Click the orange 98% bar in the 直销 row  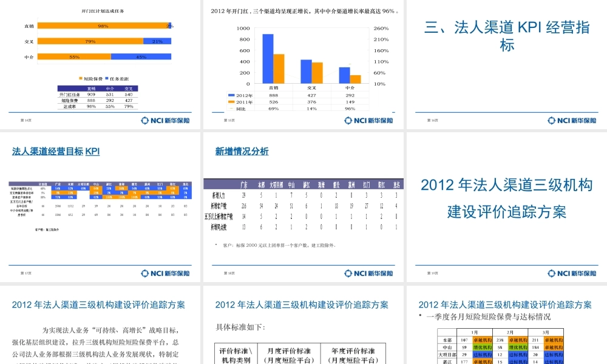(103, 26)
